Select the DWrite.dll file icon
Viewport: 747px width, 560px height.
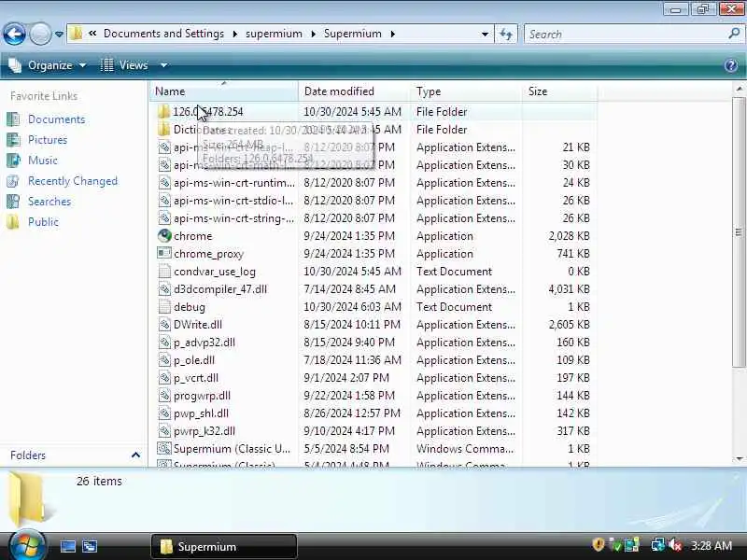point(164,325)
